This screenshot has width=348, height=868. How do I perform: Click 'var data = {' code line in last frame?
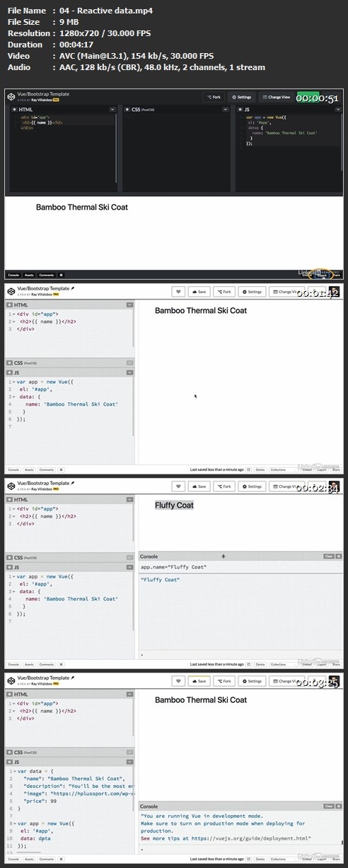point(37,770)
